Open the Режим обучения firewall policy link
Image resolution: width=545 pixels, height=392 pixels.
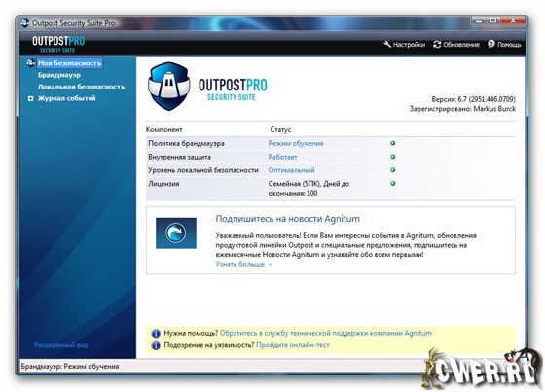[x=296, y=143]
